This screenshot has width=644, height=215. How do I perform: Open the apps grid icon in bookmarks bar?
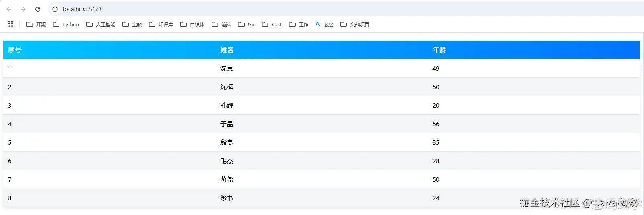[x=10, y=24]
